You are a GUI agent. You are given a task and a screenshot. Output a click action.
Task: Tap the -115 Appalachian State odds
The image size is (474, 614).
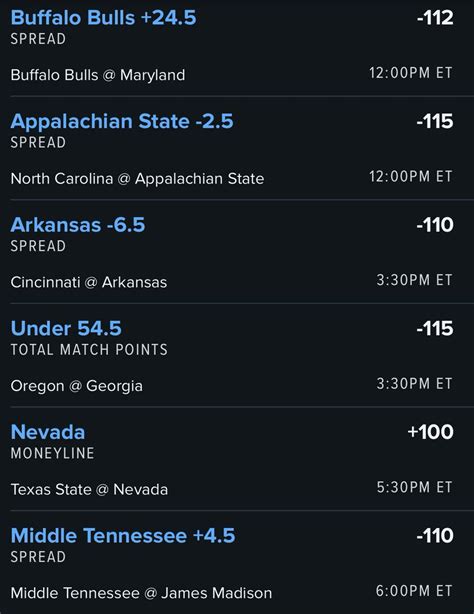point(435,121)
